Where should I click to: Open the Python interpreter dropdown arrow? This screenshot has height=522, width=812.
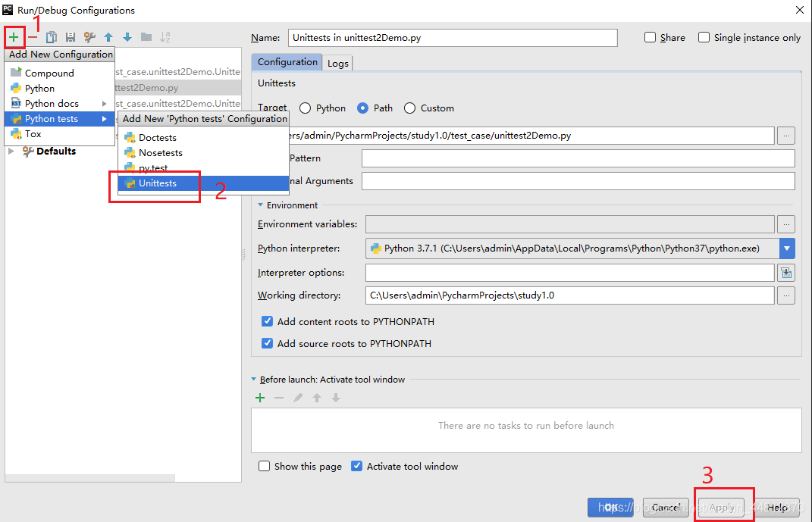(x=787, y=248)
